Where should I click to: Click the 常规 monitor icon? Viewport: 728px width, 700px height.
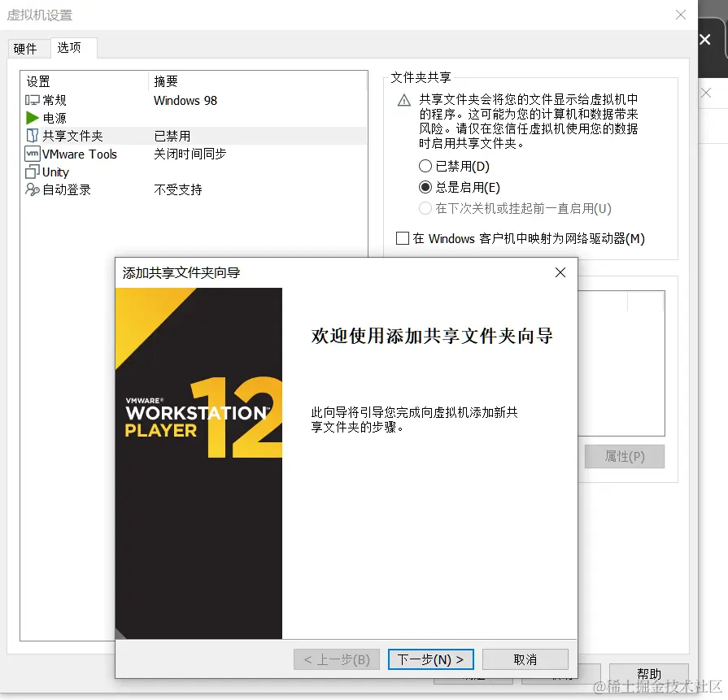tap(32, 100)
